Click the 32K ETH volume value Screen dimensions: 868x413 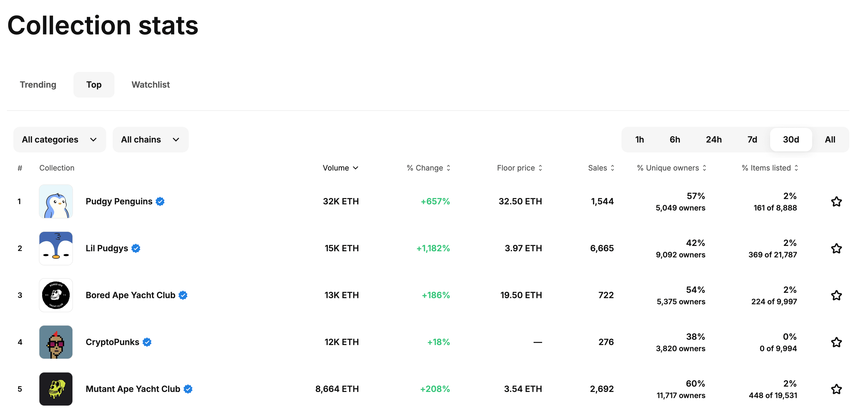point(341,201)
